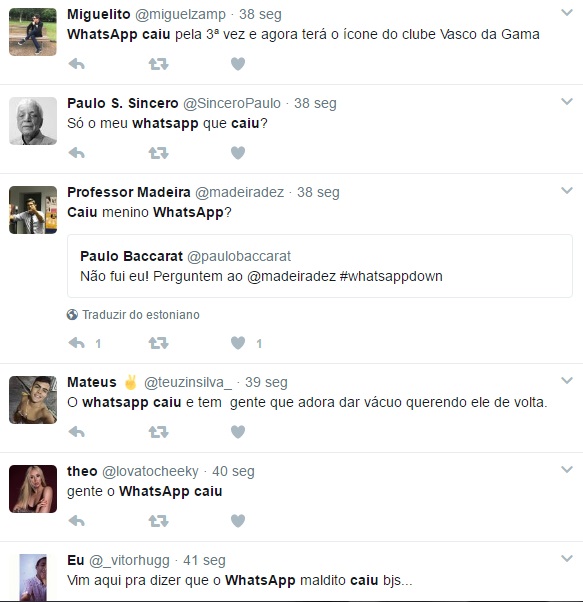Screen dimensions: 583x602
Task: Open theo's profile picture
Action: click(33, 489)
